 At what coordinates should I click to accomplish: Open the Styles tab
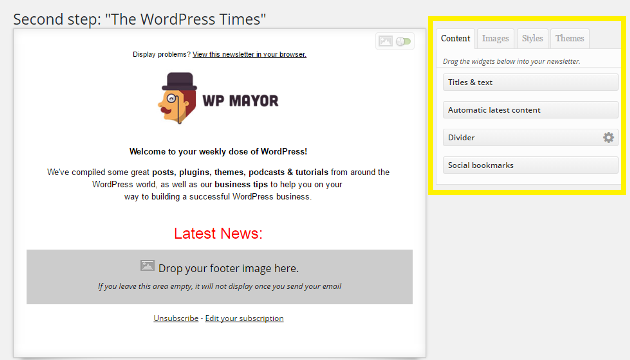coord(532,39)
